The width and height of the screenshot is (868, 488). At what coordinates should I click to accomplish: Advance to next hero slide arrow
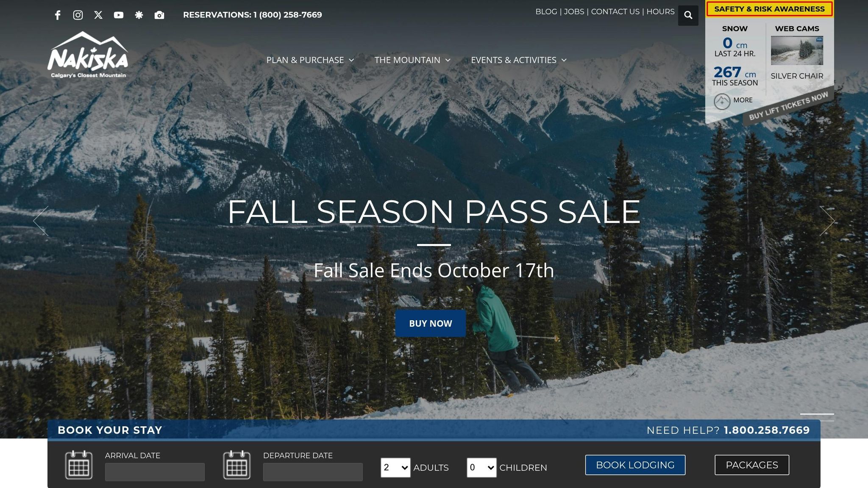tap(827, 221)
